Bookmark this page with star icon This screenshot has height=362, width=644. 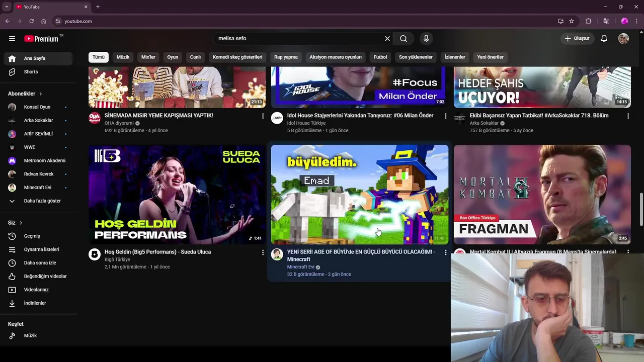pyautogui.click(x=572, y=21)
